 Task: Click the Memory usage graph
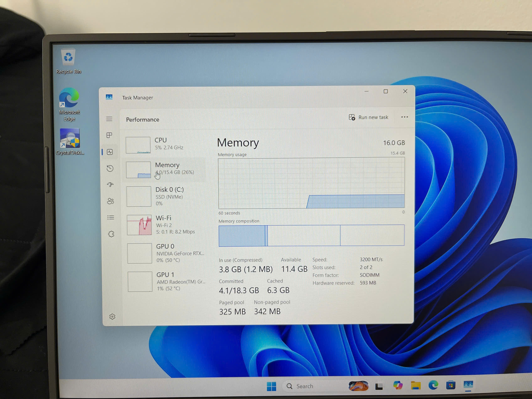point(312,183)
